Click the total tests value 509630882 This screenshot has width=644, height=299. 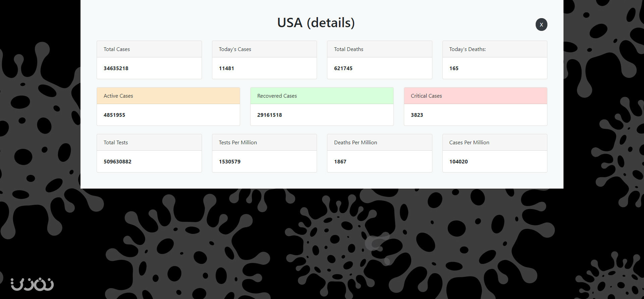click(x=117, y=161)
